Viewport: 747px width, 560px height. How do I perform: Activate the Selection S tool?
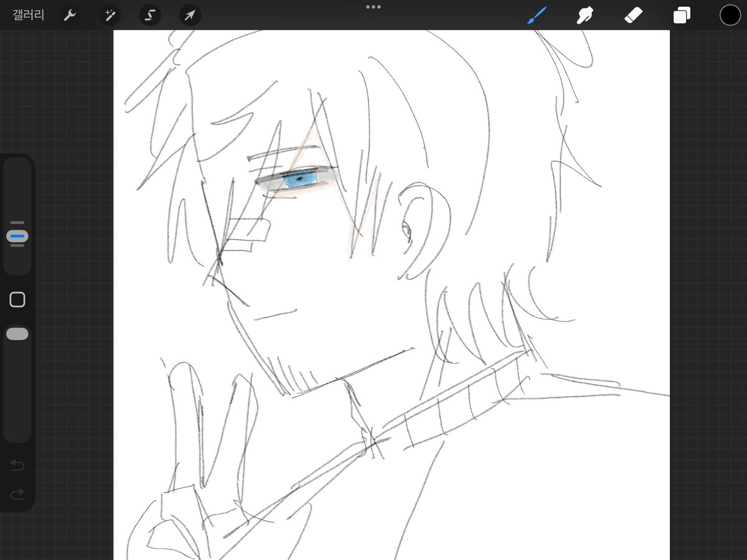(x=150, y=15)
